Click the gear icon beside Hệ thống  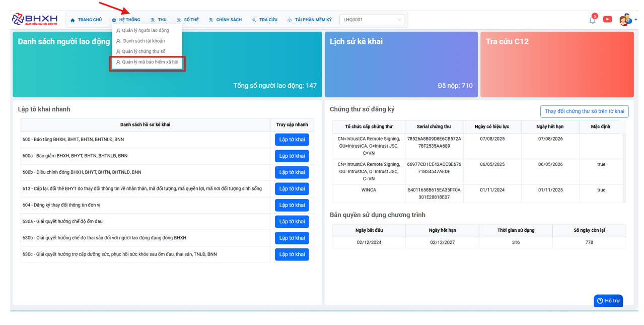point(114,20)
